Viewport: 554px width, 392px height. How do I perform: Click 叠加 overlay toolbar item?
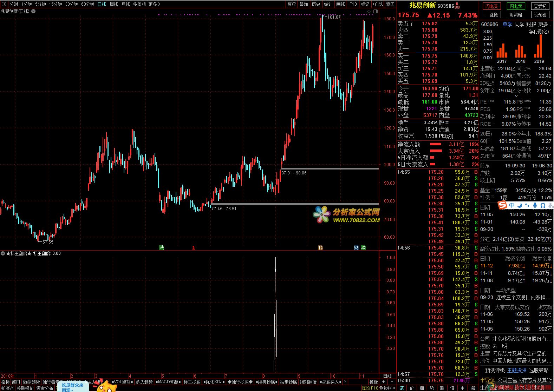pos(304,4)
